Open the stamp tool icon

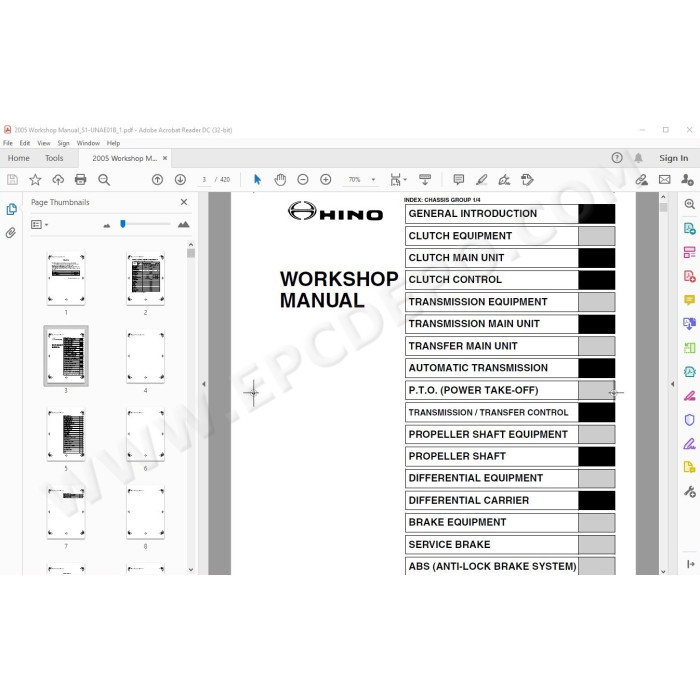527,180
